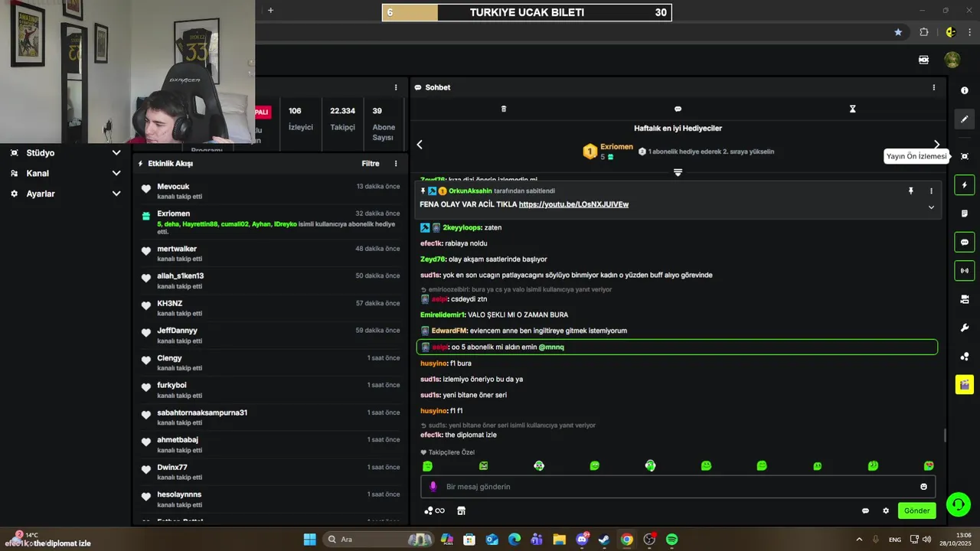
Task: Click the trash clear-chat icon
Action: [x=504, y=109]
